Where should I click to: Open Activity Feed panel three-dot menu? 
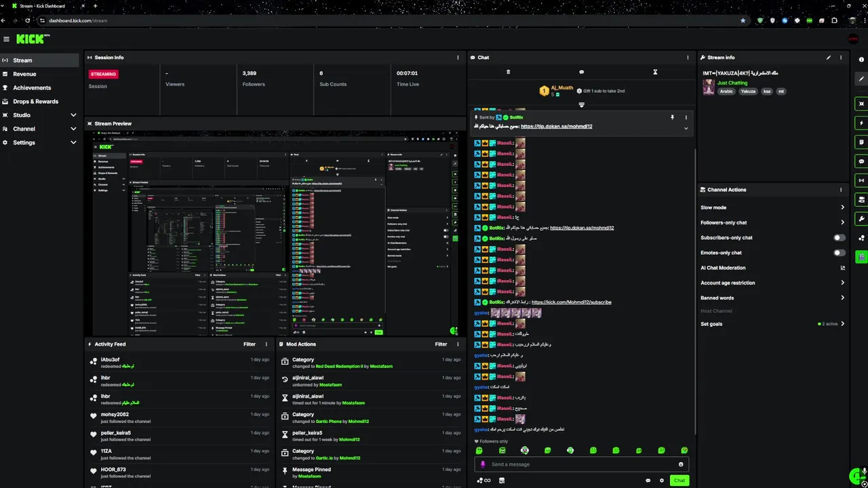[x=267, y=344]
